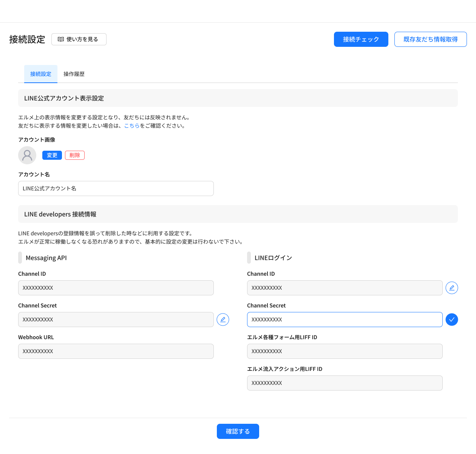
Task: Click the blue 変更 button for account image
Action: pyautogui.click(x=52, y=155)
